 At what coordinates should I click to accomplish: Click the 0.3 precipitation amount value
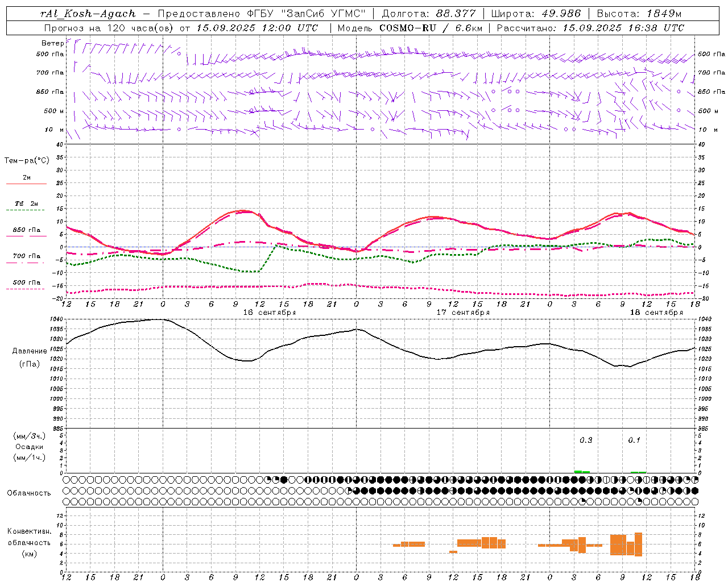click(586, 440)
